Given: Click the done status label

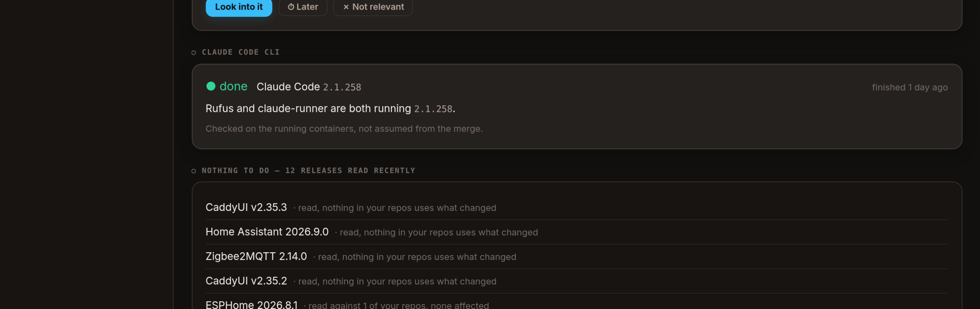Looking at the screenshot, I should 234,86.
